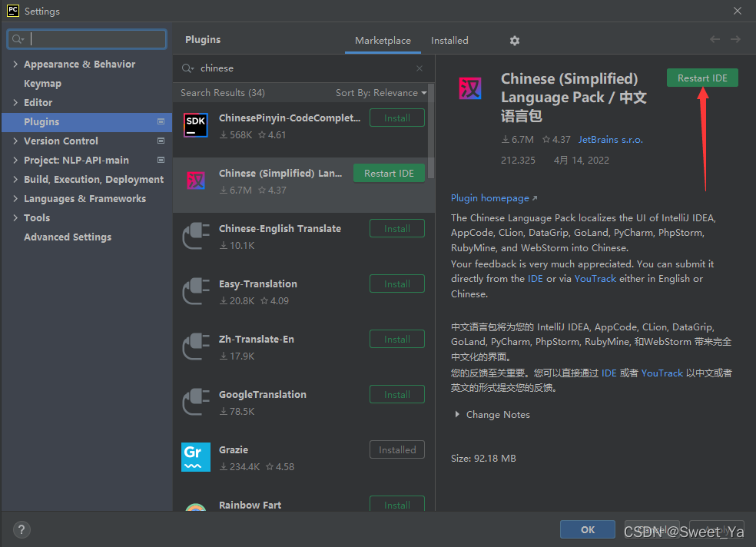Switch to the Marketplace tab
Image resolution: width=756 pixels, height=547 pixels.
[383, 41]
